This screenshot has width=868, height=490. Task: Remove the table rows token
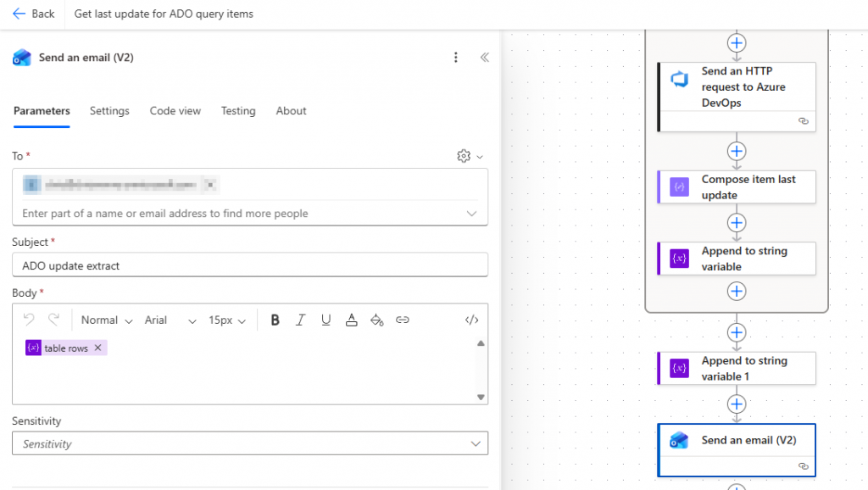[x=97, y=348]
